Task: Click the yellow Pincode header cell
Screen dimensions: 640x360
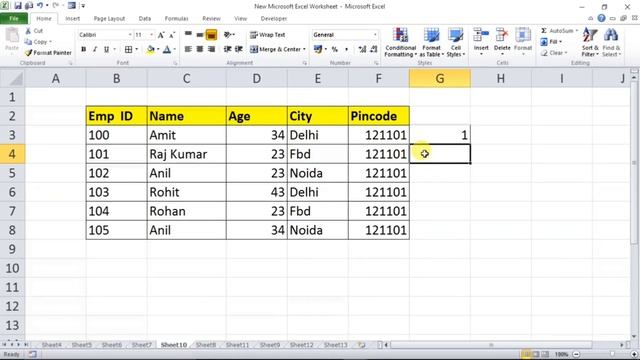Action: pos(379,116)
